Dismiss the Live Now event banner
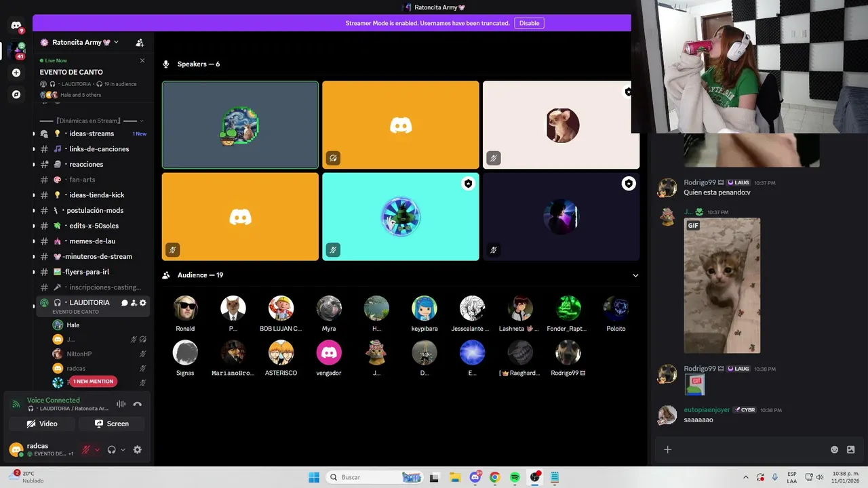868x488 pixels. pos(142,60)
